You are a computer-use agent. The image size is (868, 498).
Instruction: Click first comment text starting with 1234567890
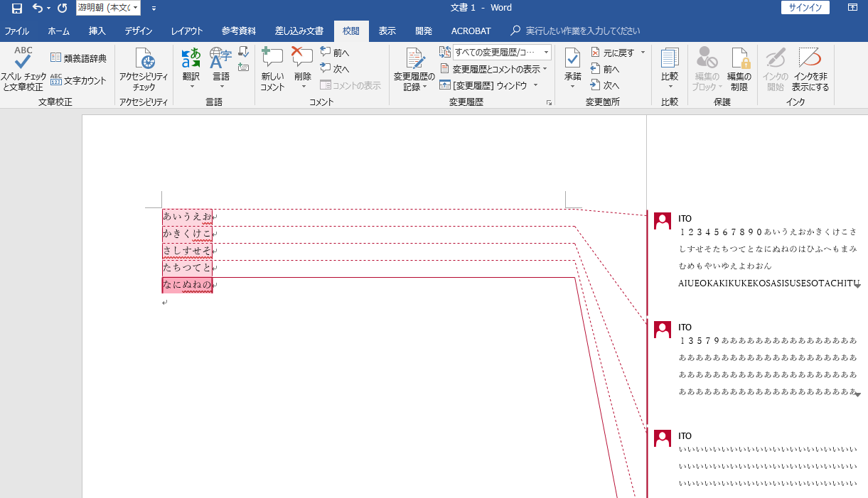point(768,257)
